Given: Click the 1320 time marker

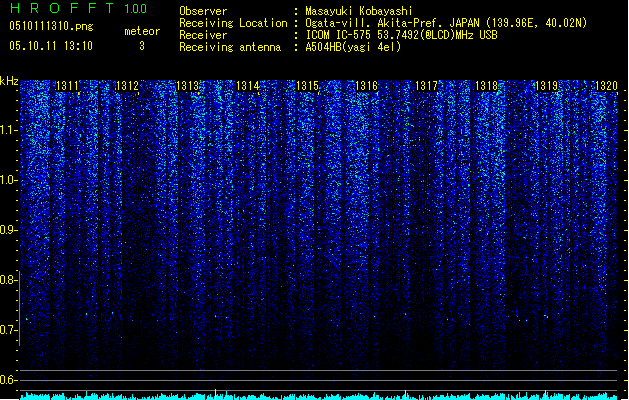Looking at the screenshot, I should 607,86.
